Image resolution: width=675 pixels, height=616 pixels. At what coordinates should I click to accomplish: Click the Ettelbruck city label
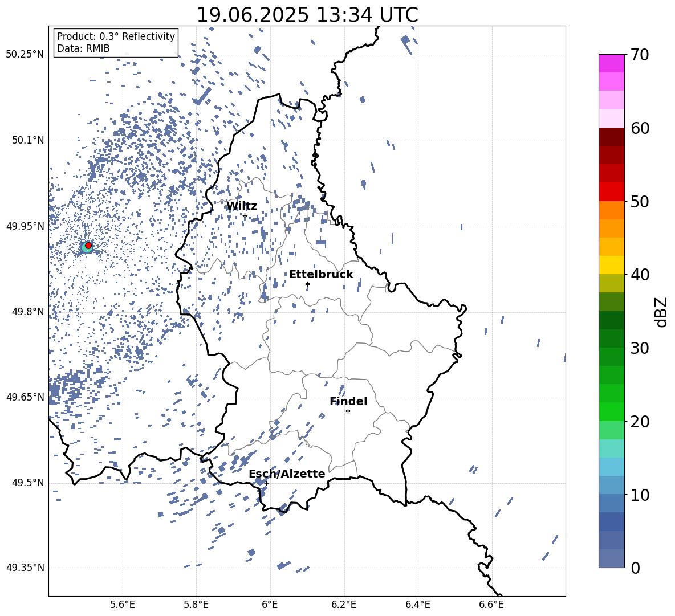pos(321,275)
